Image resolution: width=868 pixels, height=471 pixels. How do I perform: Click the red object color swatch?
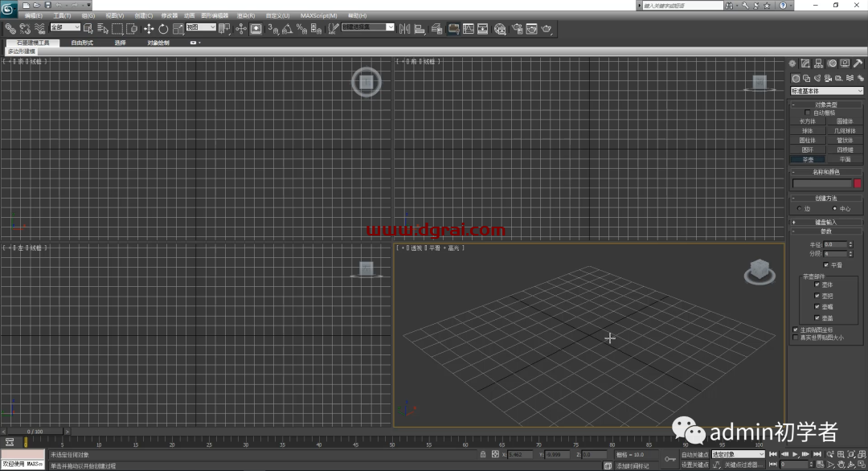point(858,183)
